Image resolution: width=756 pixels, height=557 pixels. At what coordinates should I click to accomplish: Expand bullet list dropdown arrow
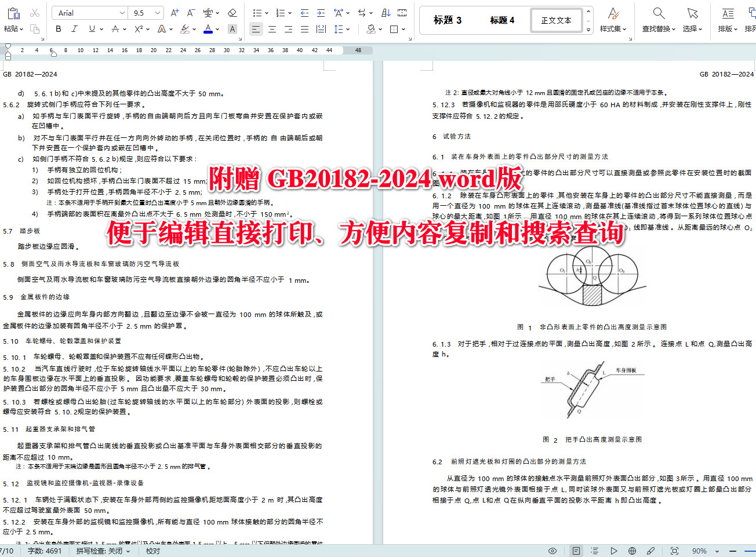click(266, 13)
